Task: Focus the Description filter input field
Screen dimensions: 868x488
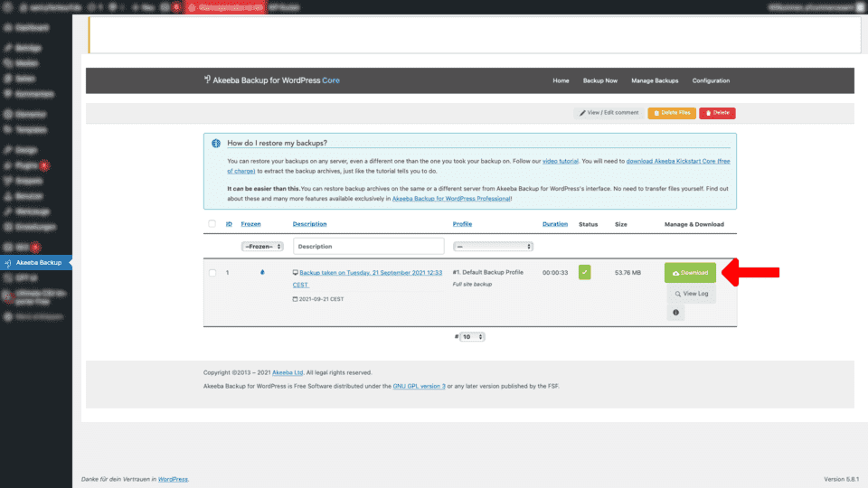Action: [x=368, y=246]
